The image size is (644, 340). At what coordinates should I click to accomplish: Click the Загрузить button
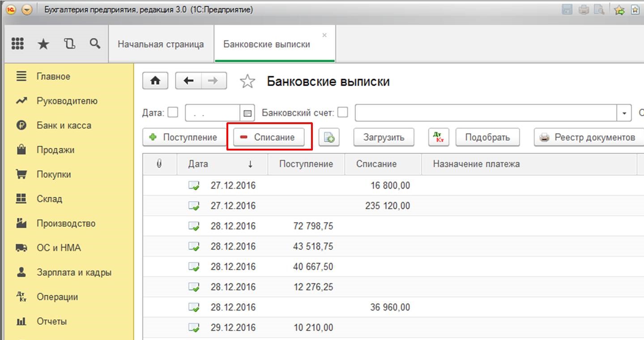[x=384, y=138]
